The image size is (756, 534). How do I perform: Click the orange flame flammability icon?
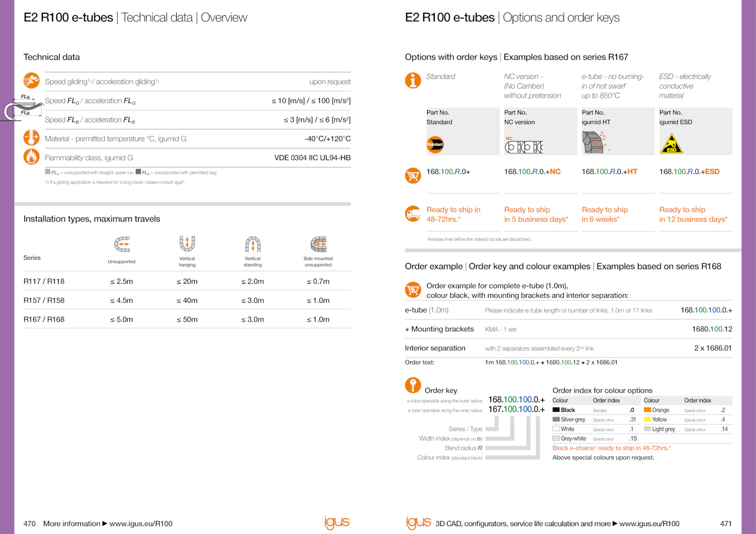(x=31, y=157)
